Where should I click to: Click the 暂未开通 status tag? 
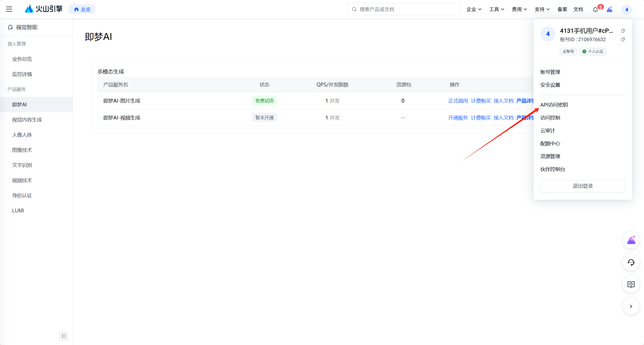pyautogui.click(x=264, y=118)
